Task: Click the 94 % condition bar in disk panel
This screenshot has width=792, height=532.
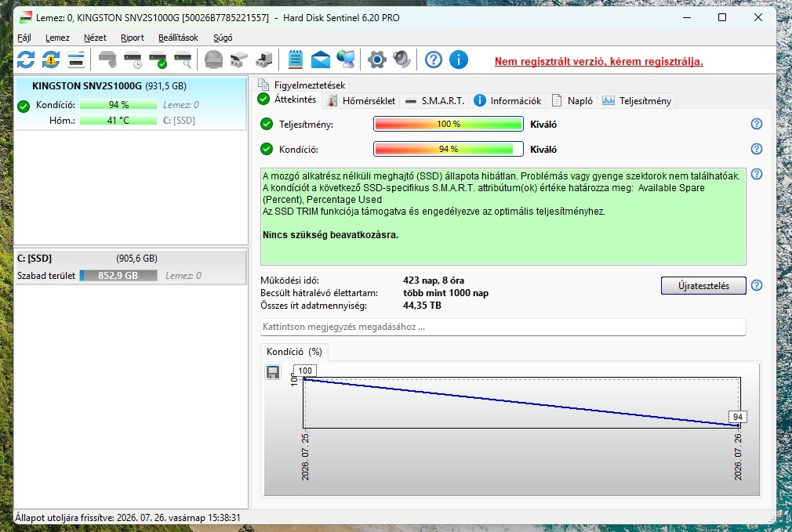Action: pyautogui.click(x=118, y=105)
